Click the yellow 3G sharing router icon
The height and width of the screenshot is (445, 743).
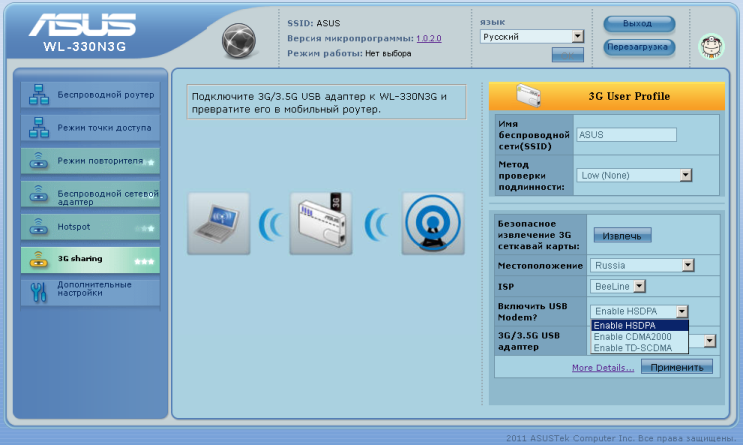tap(39, 260)
